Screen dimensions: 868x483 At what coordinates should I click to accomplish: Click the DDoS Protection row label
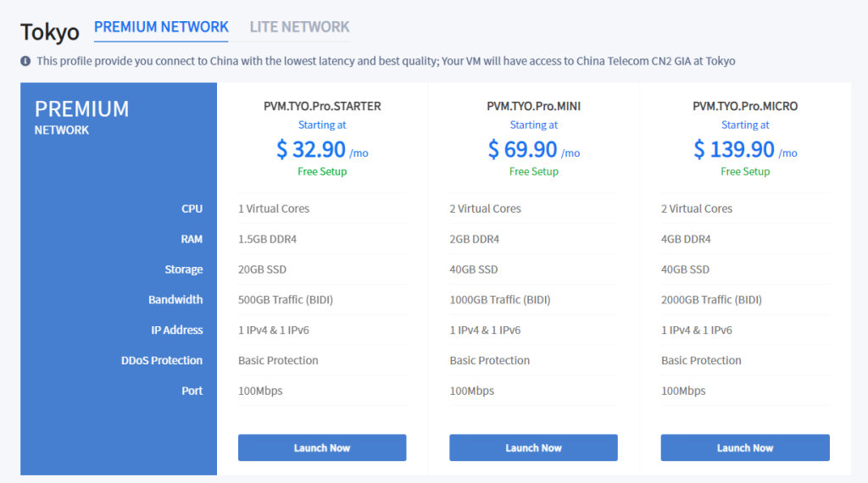pyautogui.click(x=162, y=360)
